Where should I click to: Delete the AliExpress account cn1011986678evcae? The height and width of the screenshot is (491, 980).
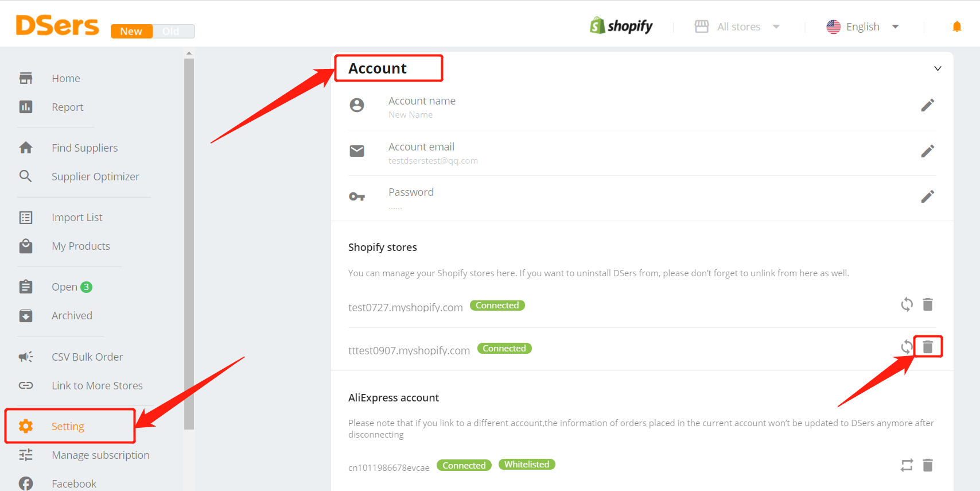(x=928, y=465)
